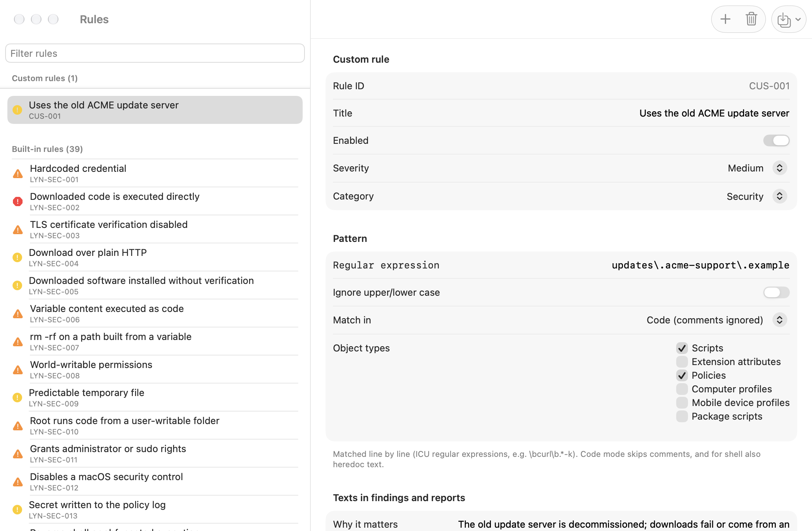This screenshot has height=531, width=812.
Task: Edit the Why it matters text field
Action: point(623,524)
